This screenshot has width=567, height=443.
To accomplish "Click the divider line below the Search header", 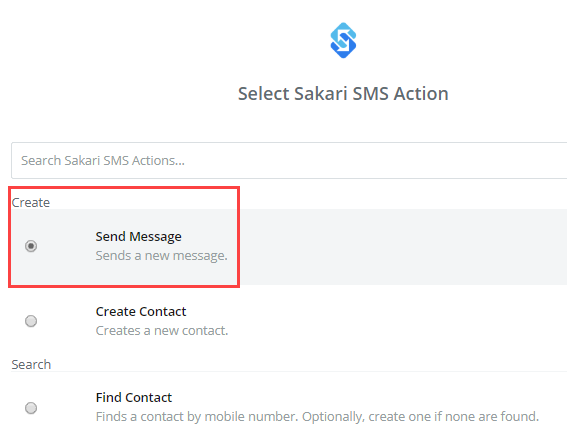I will 289,371.
